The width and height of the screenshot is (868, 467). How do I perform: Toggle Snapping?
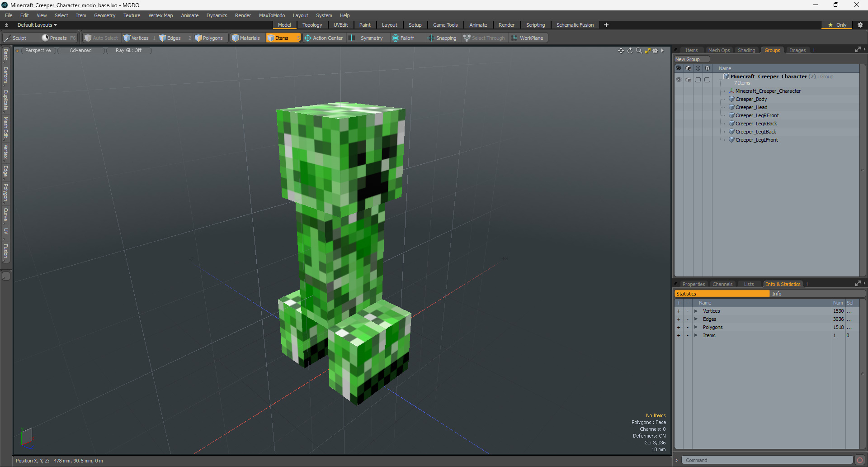point(442,38)
